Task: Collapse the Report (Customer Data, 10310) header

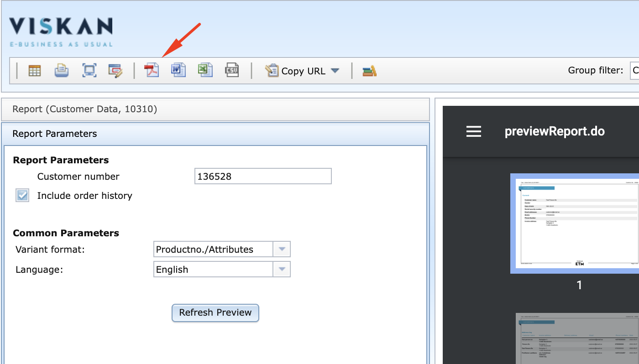Action: pyautogui.click(x=215, y=109)
